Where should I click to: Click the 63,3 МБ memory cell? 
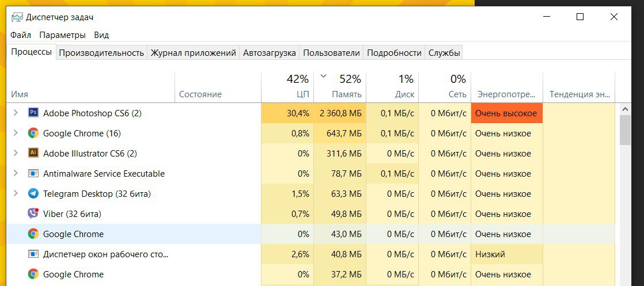click(x=340, y=193)
